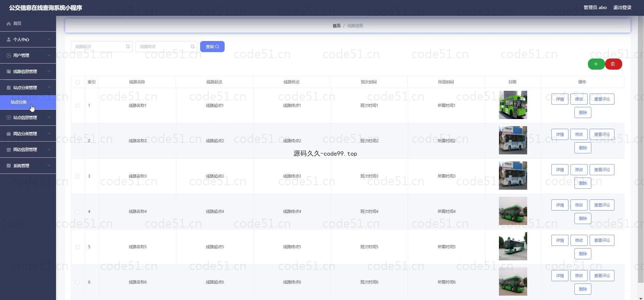Expand the 用户管理 menu chevron
This screenshot has width=644, height=300.
coord(49,55)
